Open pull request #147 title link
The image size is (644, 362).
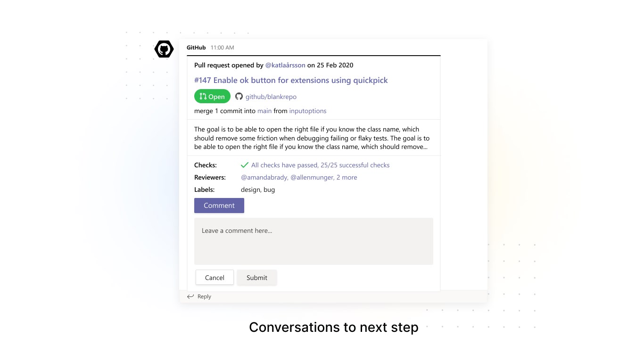(x=291, y=80)
